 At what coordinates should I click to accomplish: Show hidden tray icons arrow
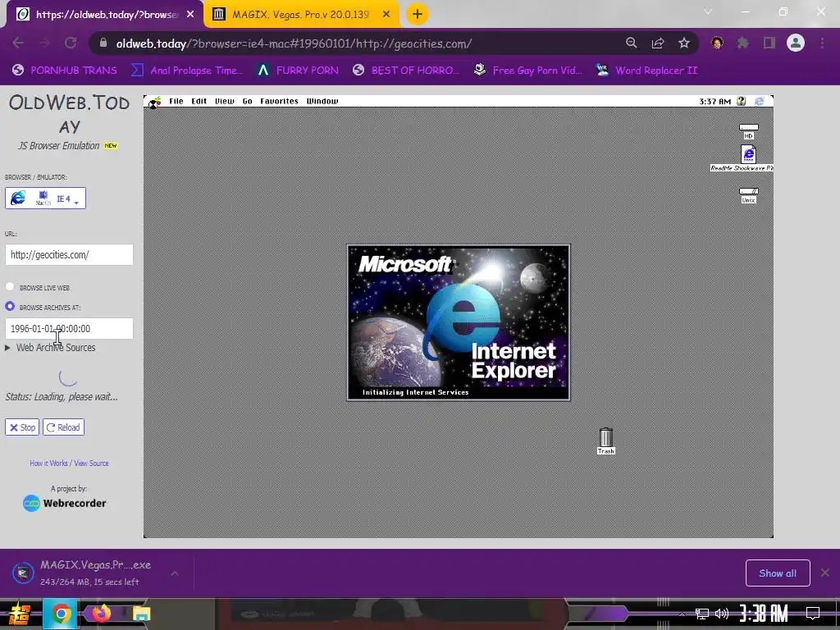click(x=682, y=614)
